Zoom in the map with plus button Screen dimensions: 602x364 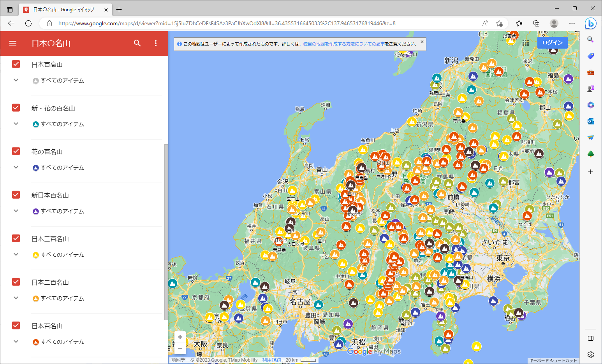(180, 337)
